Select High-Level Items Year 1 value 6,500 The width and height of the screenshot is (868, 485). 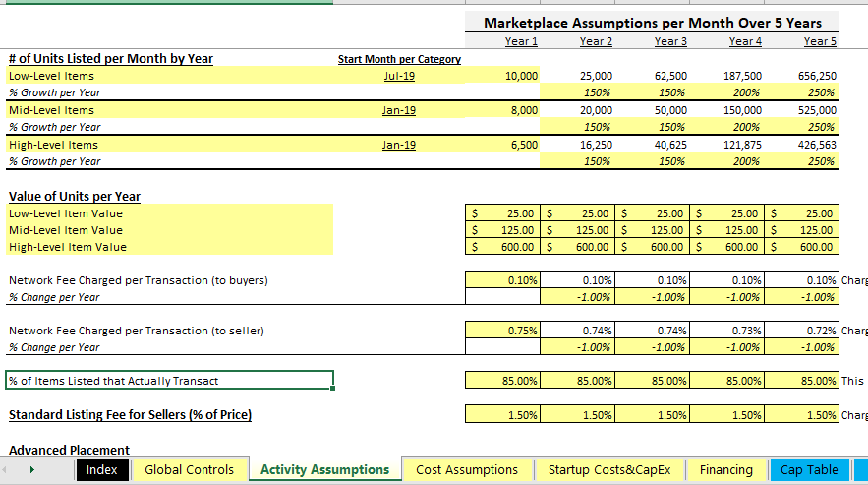(502, 145)
